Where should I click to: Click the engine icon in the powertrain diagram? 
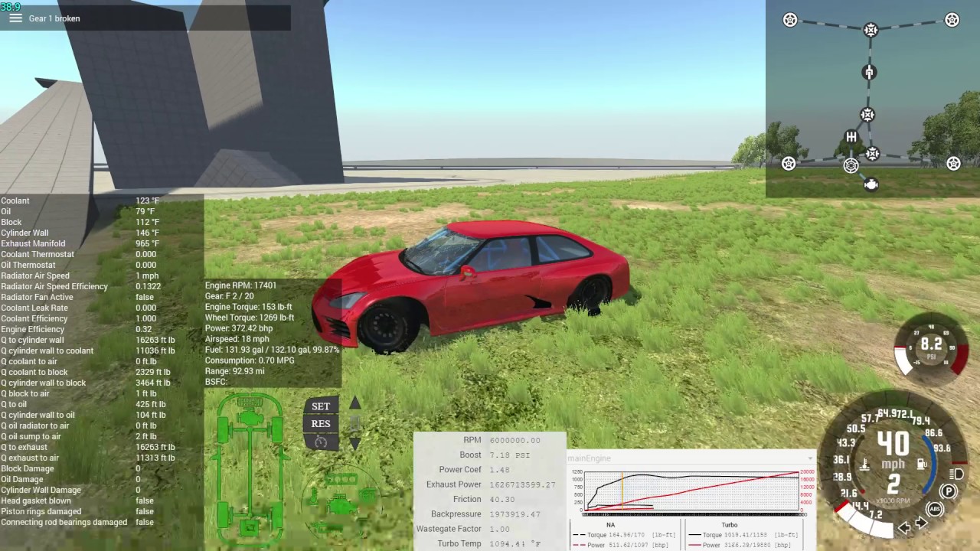[871, 184]
